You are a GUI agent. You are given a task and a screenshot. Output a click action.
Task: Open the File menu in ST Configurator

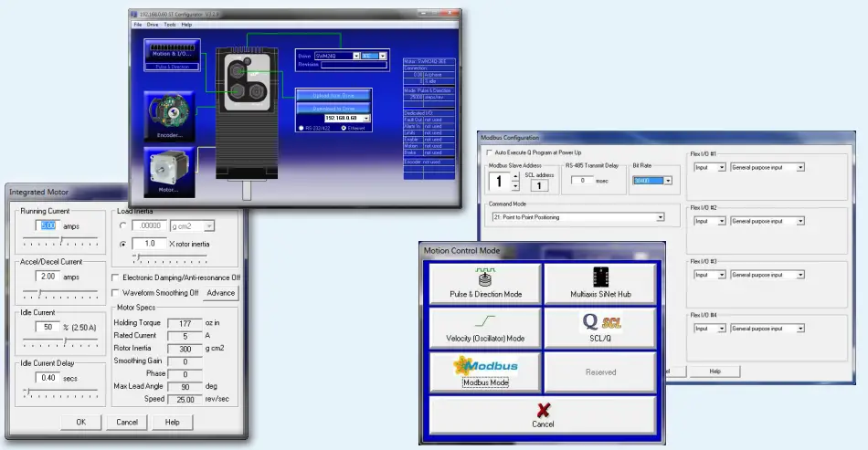138,25
